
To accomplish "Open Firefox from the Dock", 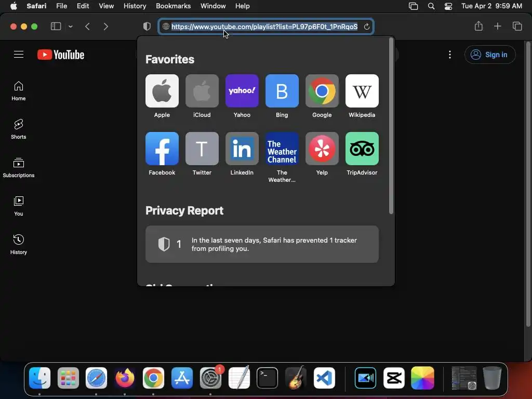I will tap(125, 378).
